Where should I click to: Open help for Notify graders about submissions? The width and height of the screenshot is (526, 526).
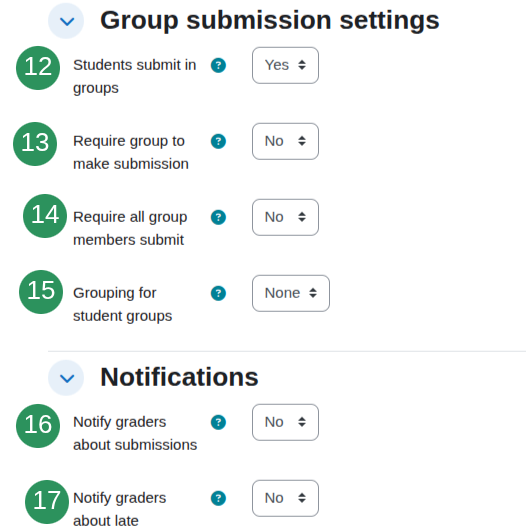point(218,422)
